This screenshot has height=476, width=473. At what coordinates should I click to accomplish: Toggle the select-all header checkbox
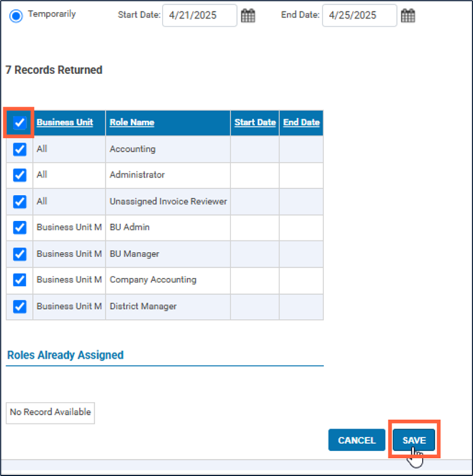pos(20,122)
